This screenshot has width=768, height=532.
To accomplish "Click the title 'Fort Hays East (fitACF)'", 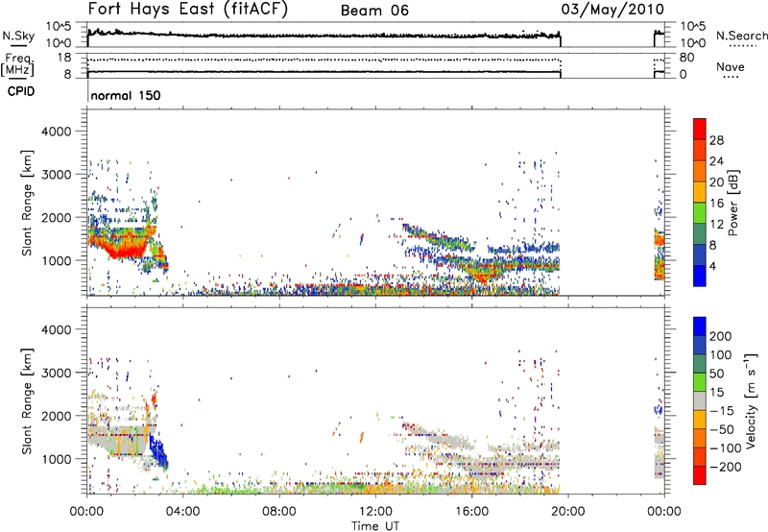I will [x=188, y=9].
